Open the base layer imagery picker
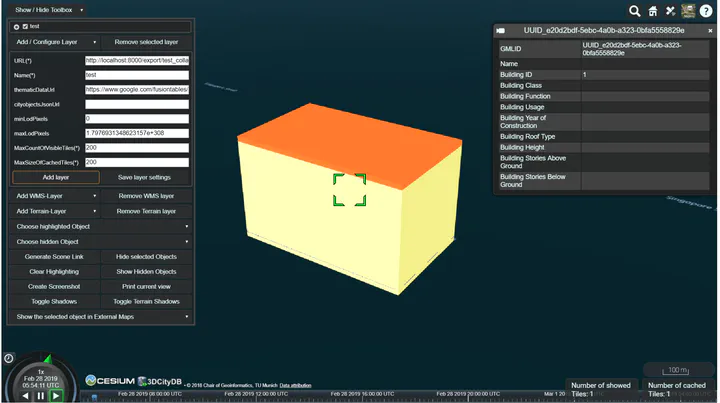 click(689, 11)
